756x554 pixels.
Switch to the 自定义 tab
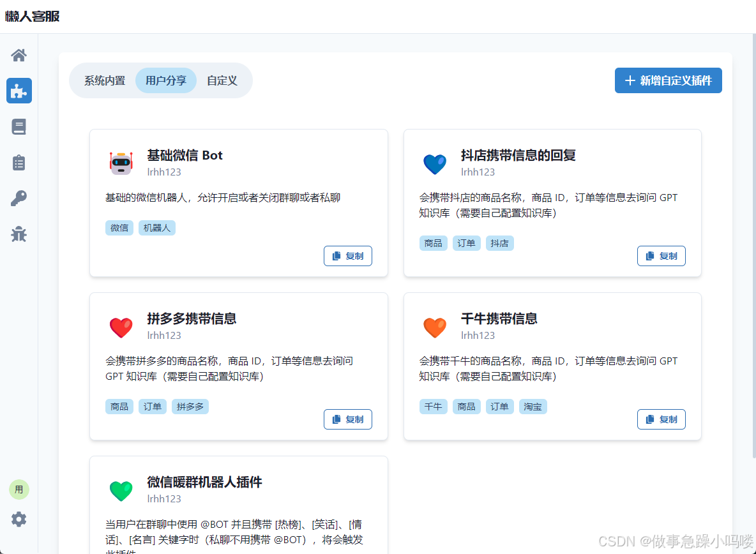pyautogui.click(x=222, y=80)
